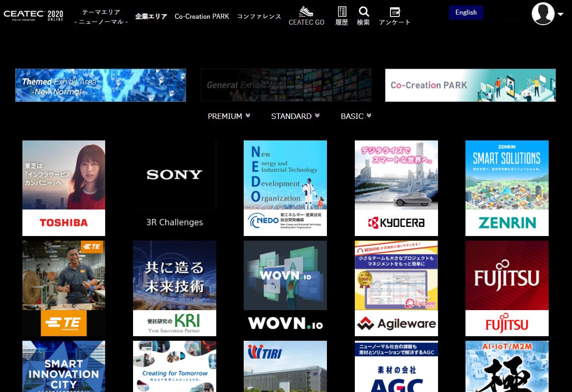
Task: Expand the PREMIUM section chevron
Action: pos(248,116)
